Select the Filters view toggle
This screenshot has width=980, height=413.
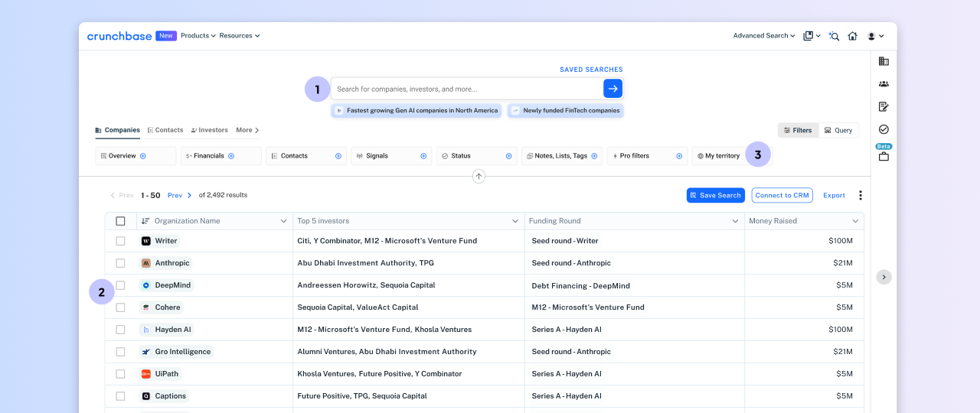click(x=798, y=130)
